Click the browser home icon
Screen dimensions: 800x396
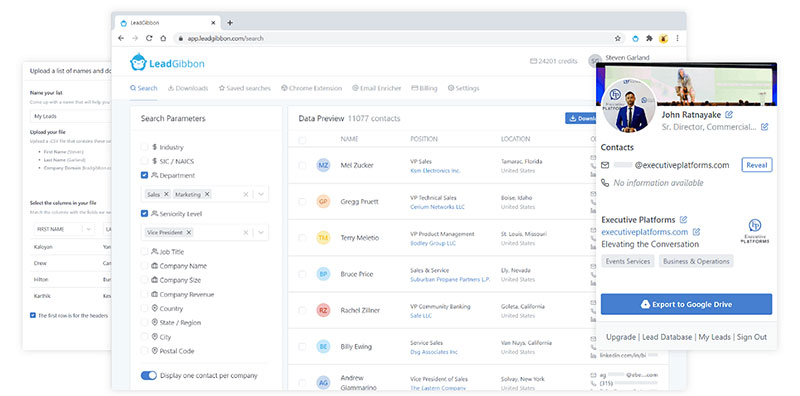[163, 38]
